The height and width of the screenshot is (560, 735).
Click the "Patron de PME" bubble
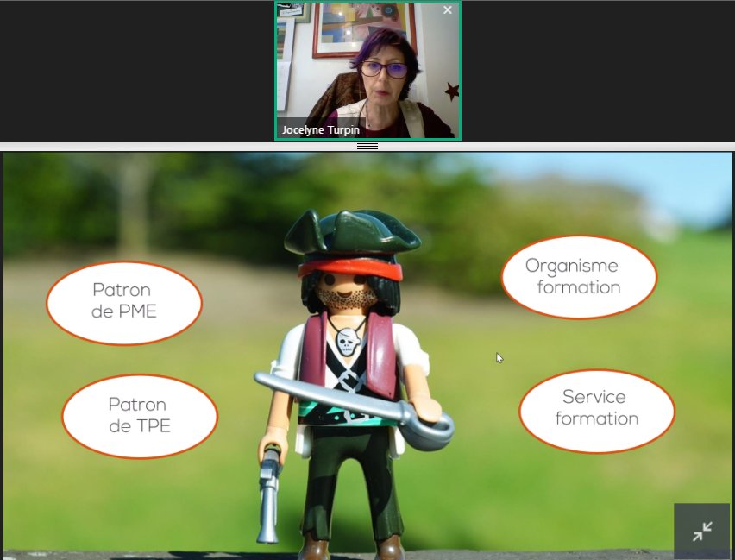click(x=124, y=303)
